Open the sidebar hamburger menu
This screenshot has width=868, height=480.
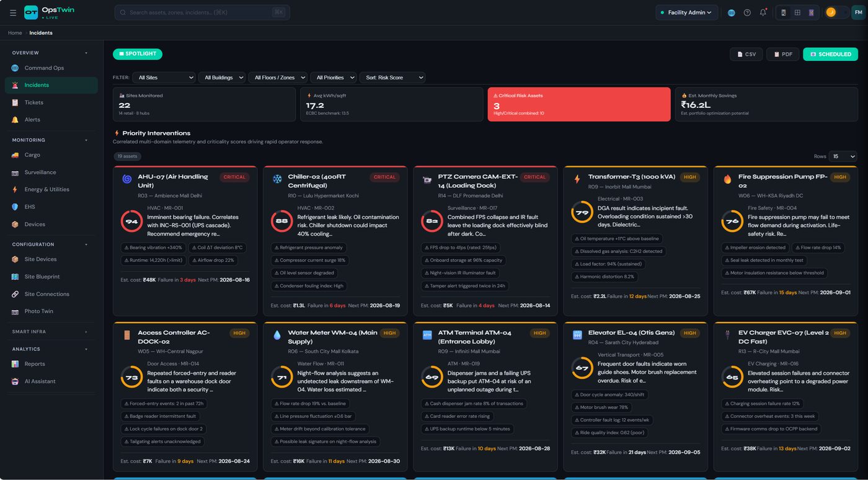[x=13, y=12]
